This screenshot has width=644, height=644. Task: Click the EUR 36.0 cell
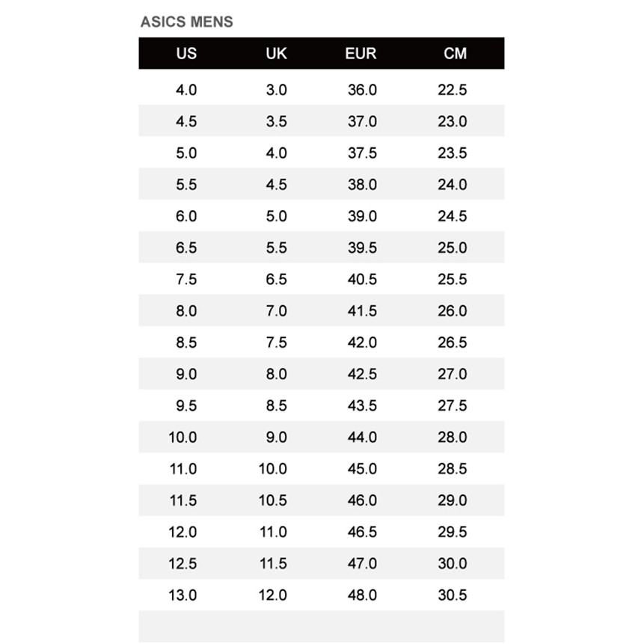coord(362,90)
